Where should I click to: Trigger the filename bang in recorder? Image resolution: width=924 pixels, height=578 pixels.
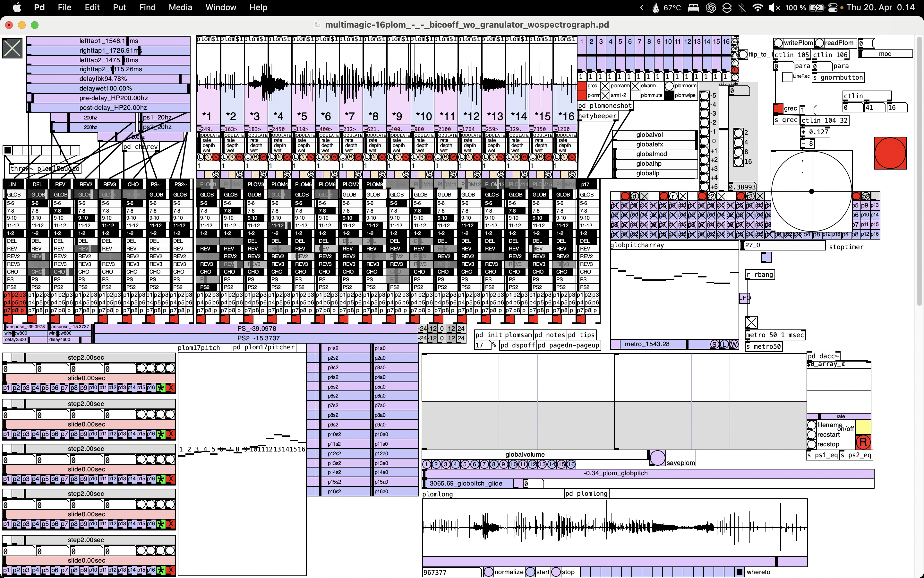pos(812,425)
